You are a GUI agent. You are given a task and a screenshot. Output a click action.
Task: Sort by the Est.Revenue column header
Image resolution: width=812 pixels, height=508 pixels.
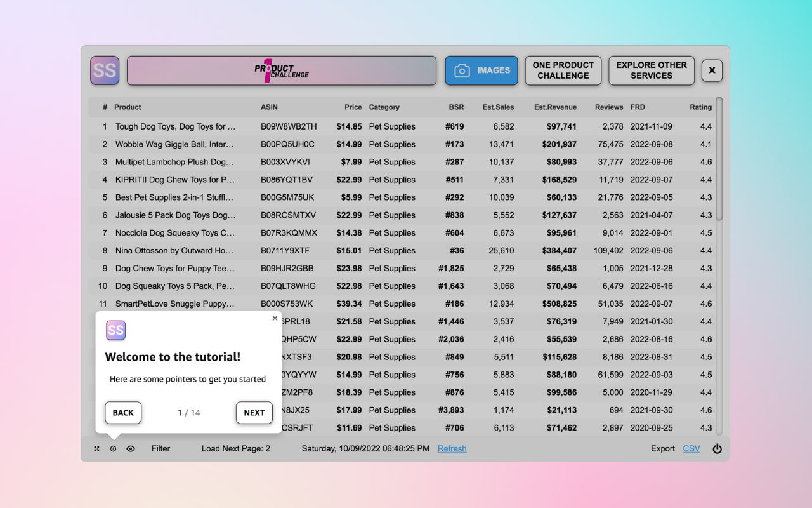pyautogui.click(x=556, y=107)
